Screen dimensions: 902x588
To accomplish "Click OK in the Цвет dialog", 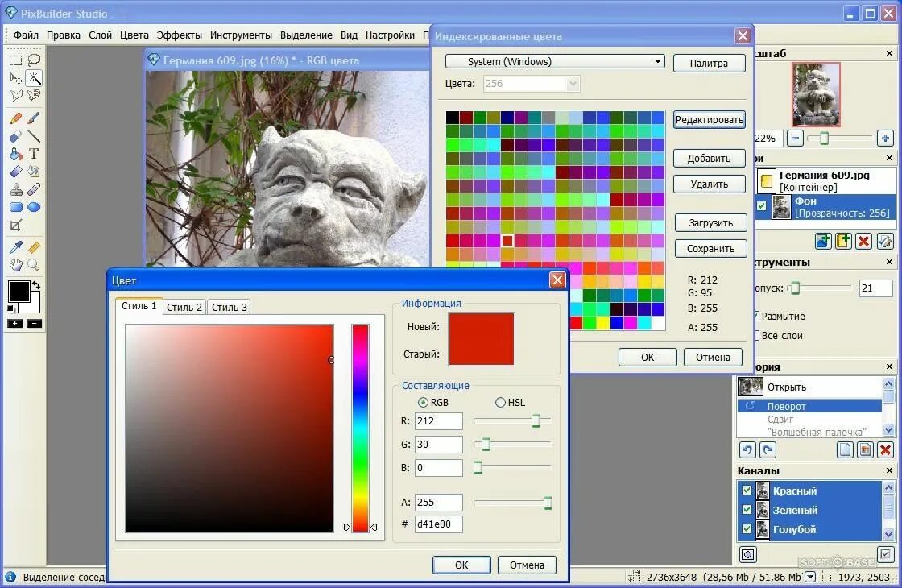I will [461, 565].
